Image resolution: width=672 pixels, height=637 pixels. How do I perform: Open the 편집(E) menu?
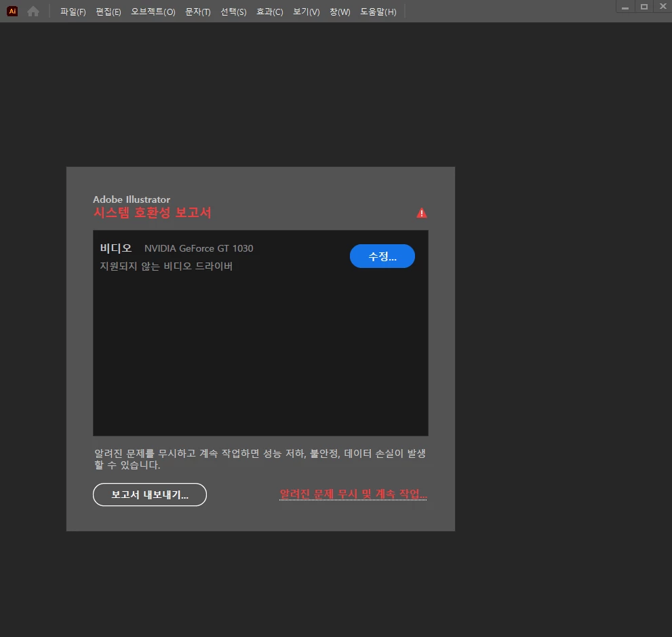tap(108, 12)
